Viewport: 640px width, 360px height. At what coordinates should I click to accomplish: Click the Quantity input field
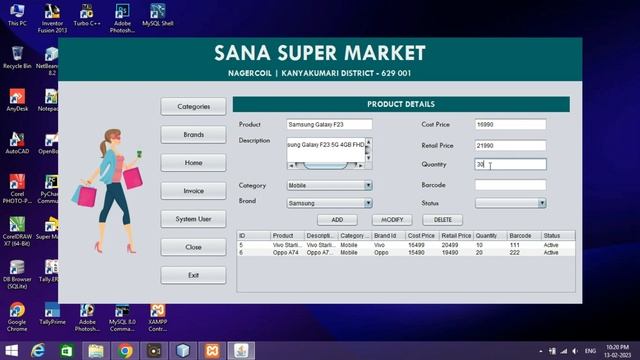pyautogui.click(x=510, y=164)
